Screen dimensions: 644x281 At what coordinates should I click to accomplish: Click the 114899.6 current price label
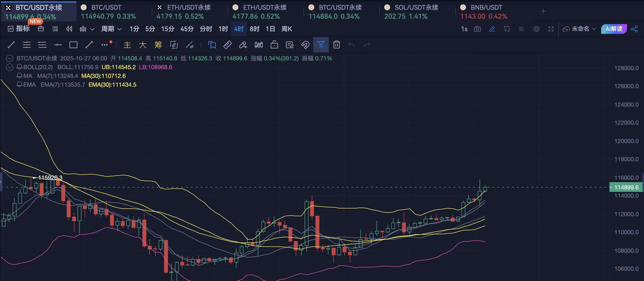click(626, 187)
